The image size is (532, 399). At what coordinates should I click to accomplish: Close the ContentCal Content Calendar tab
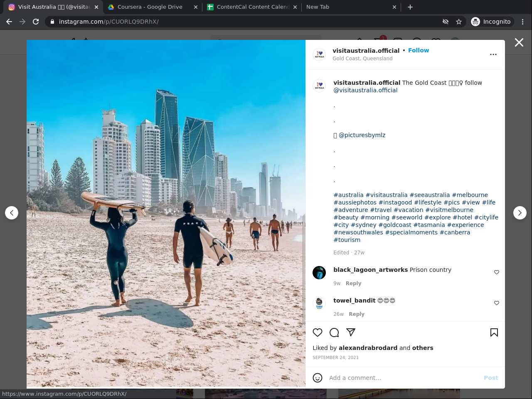coord(295,7)
